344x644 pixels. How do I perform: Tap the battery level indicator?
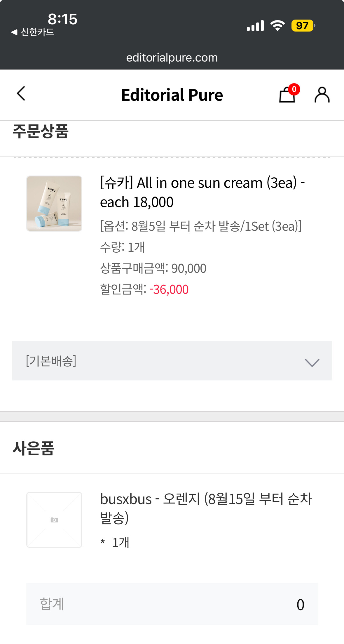(x=303, y=26)
